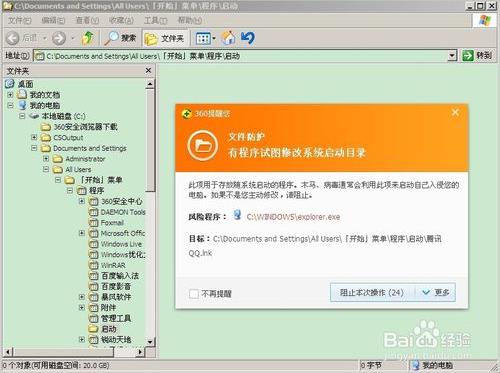Click the home icon in toolbar
500x373 pixels.
228,38
